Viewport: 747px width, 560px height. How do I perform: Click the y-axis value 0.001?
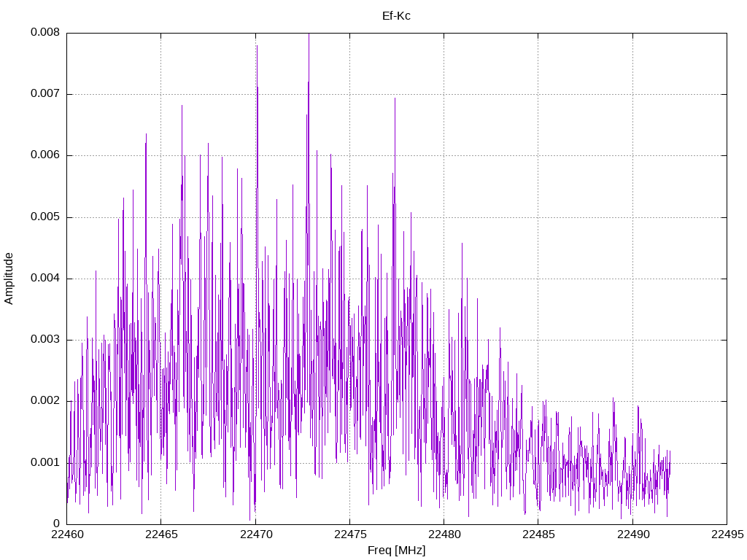[45, 462]
